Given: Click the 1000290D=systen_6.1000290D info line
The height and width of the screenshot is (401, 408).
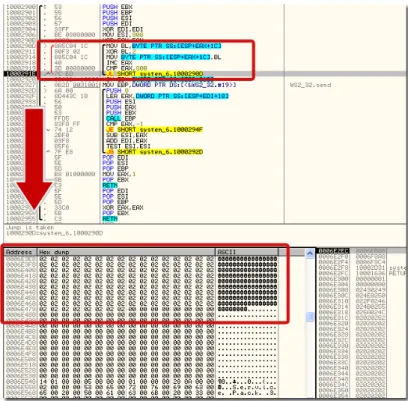Looking at the screenshot, I should point(54,233).
